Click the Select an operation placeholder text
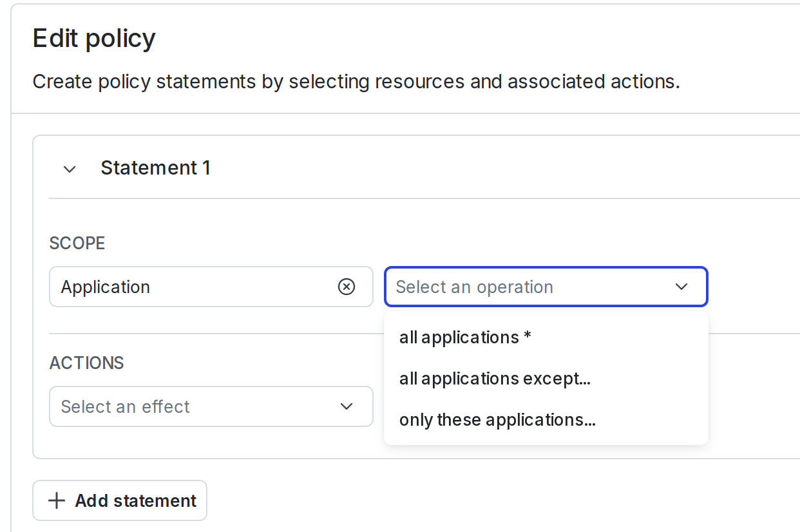The width and height of the screenshot is (800, 532). coord(475,287)
